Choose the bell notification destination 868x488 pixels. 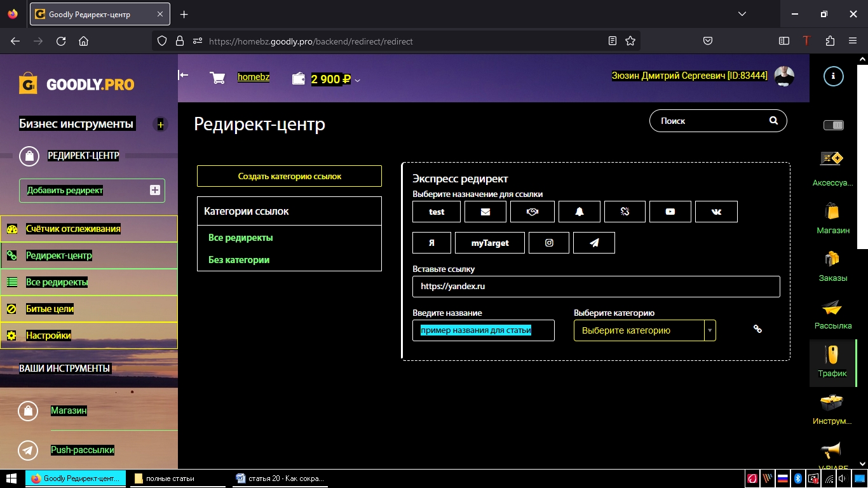(579, 212)
